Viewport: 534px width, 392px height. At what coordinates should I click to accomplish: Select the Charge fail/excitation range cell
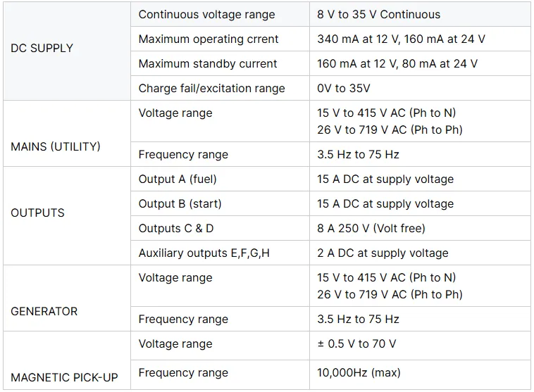(x=220, y=88)
